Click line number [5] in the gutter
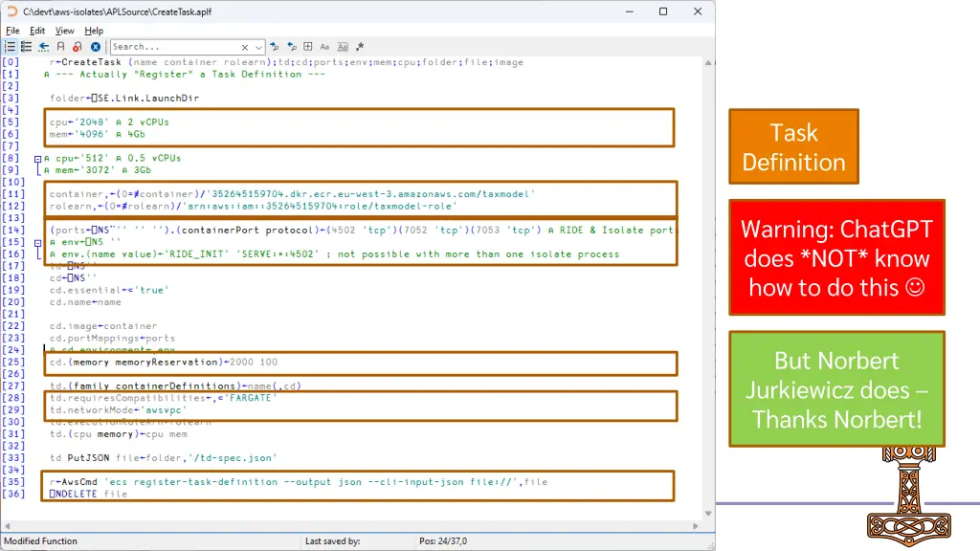The image size is (980, 551). [11, 122]
